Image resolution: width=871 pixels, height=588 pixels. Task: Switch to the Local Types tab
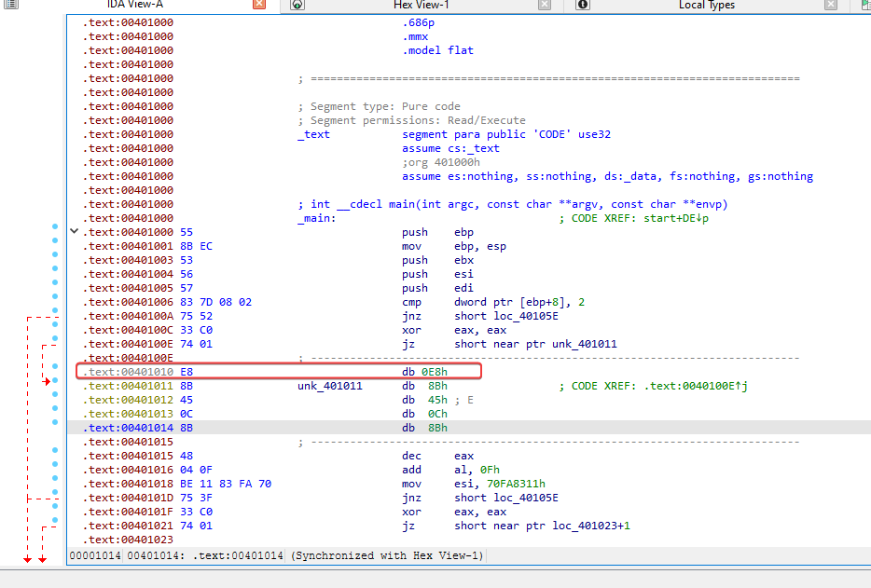tap(707, 5)
